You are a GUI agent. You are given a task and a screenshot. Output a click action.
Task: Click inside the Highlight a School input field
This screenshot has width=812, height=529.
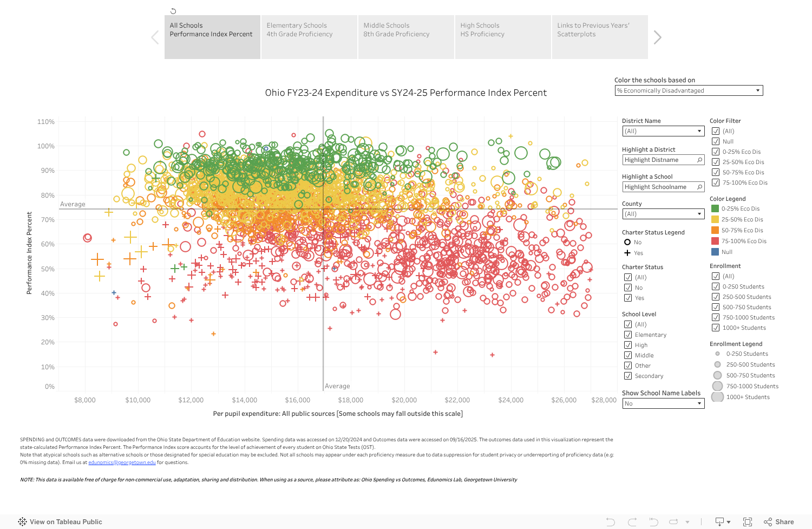[x=658, y=186]
